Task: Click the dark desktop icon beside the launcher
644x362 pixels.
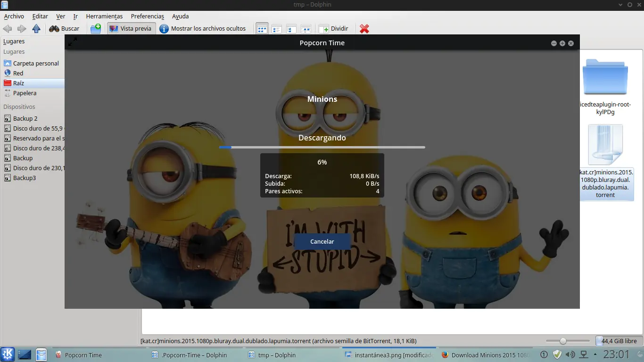Action: click(x=25, y=354)
